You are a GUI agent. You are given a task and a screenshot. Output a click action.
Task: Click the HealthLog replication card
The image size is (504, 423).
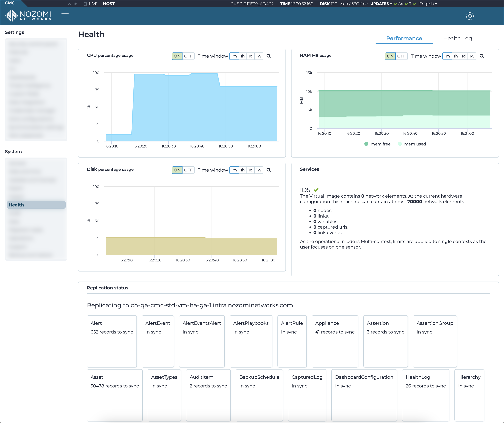click(426, 395)
